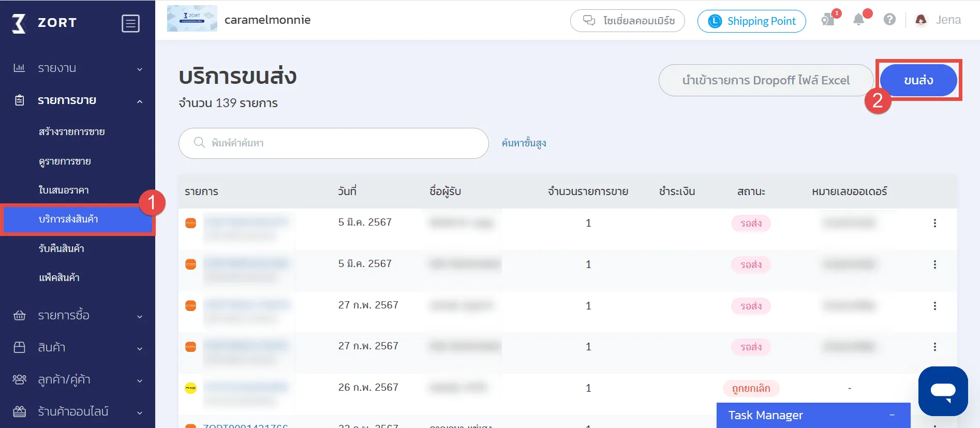The width and height of the screenshot is (980, 428).
Task: Open the three-dot menu of the first row
Action: point(934,223)
